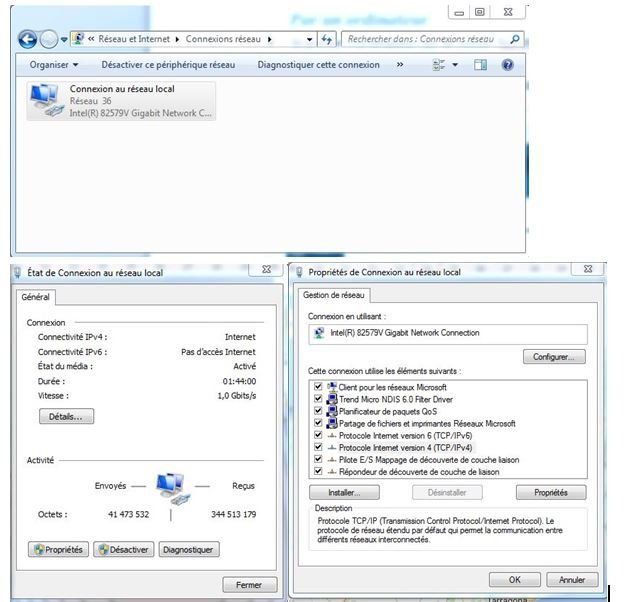Select the Connexion au réseau local adapter icon
The image size is (634, 602).
pyautogui.click(x=45, y=100)
